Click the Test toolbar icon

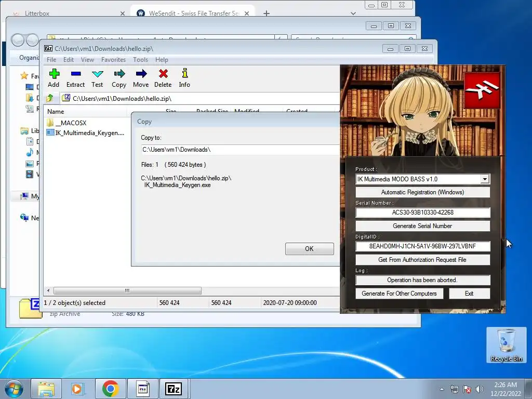coord(97,78)
